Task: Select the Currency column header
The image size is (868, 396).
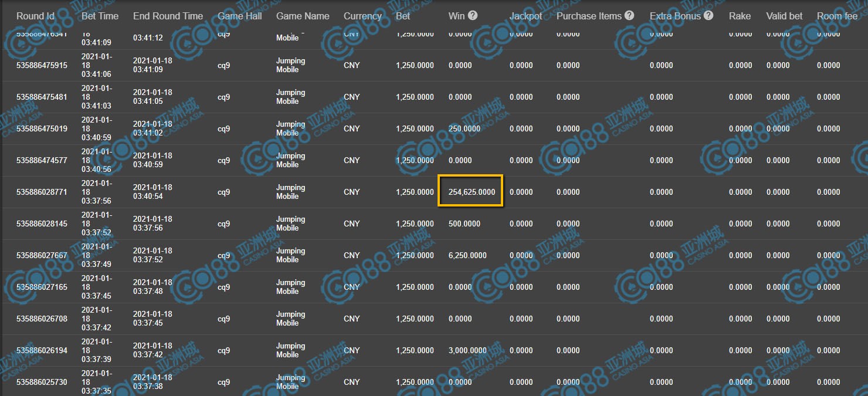Action: (362, 16)
